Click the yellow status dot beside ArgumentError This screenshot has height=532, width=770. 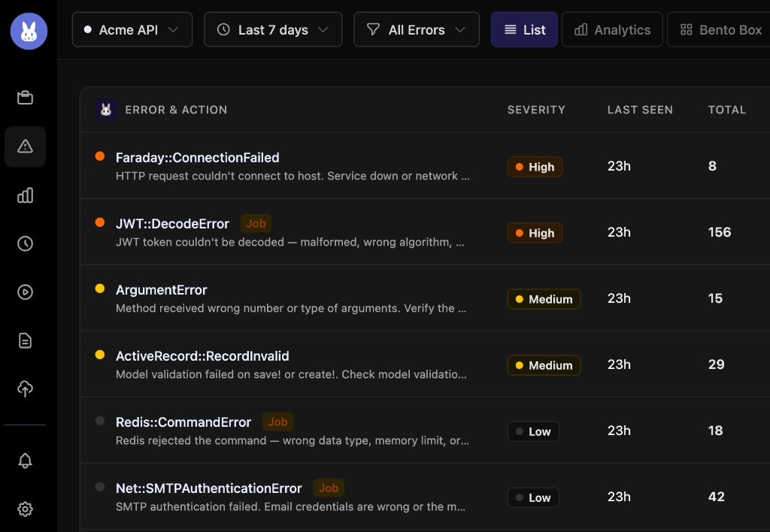pyautogui.click(x=100, y=289)
